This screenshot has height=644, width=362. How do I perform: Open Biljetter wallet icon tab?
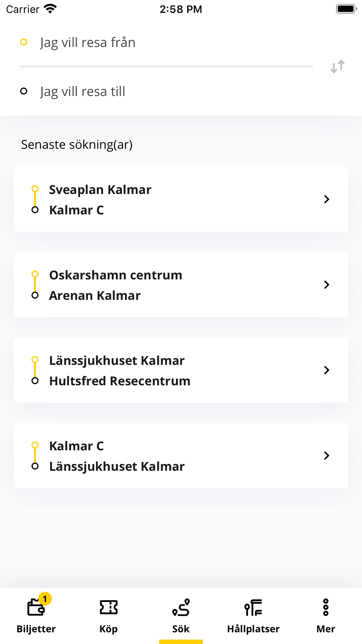point(36,607)
